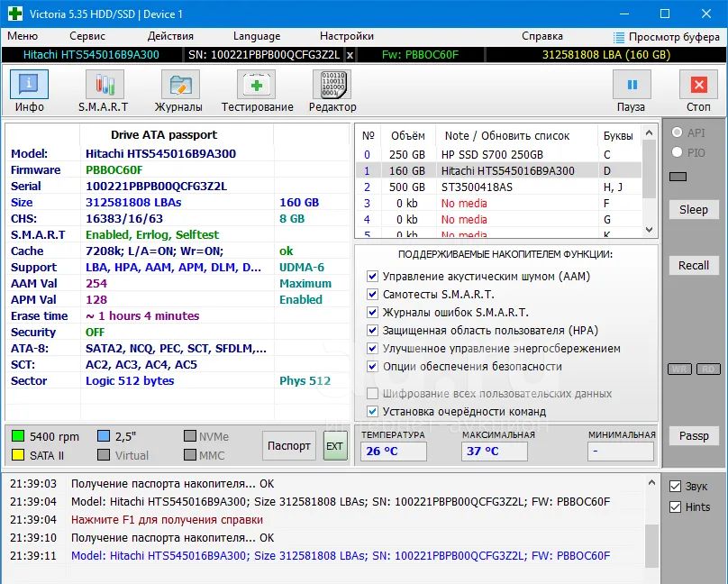Viewport: 728px width, 584px height.
Task: Open the S.M.A.R.T toolbar icon
Action: click(105, 85)
